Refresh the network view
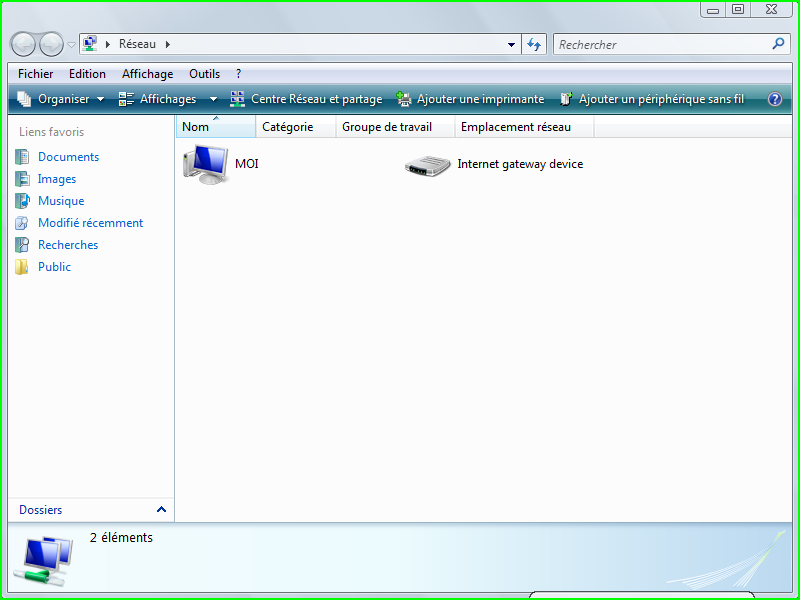The image size is (800, 600). coord(534,44)
